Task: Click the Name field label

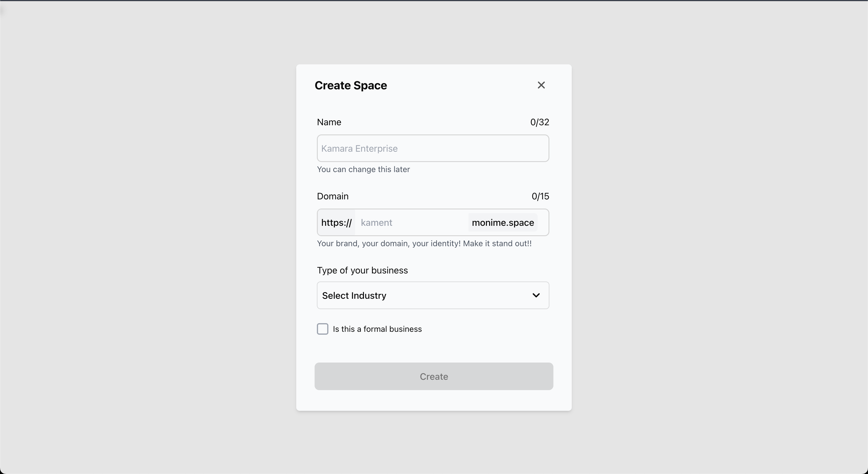Action: coord(329,122)
